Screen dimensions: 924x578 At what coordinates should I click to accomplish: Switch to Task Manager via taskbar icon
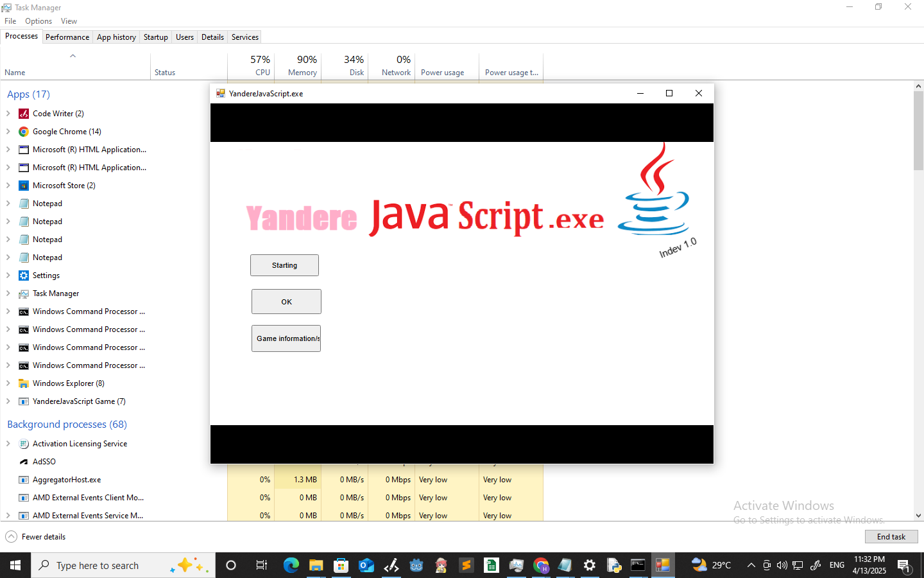pos(516,565)
